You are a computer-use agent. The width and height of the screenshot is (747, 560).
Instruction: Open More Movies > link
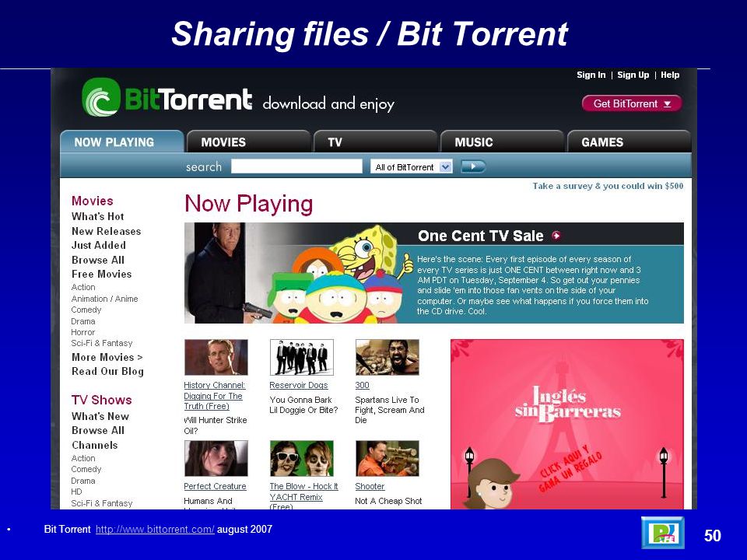(x=107, y=357)
